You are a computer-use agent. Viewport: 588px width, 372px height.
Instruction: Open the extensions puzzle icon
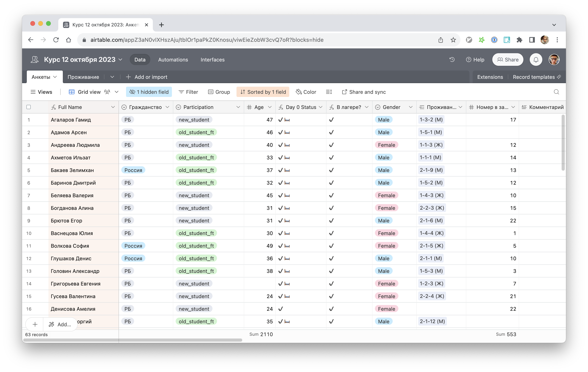pyautogui.click(x=519, y=40)
